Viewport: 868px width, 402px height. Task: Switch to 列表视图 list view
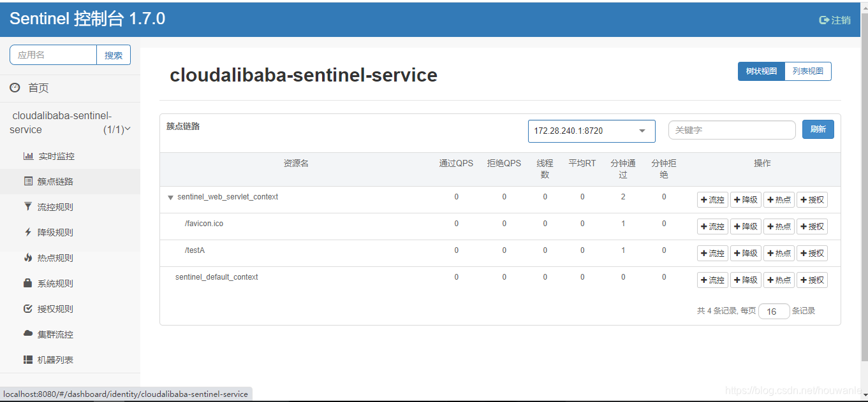(808, 71)
